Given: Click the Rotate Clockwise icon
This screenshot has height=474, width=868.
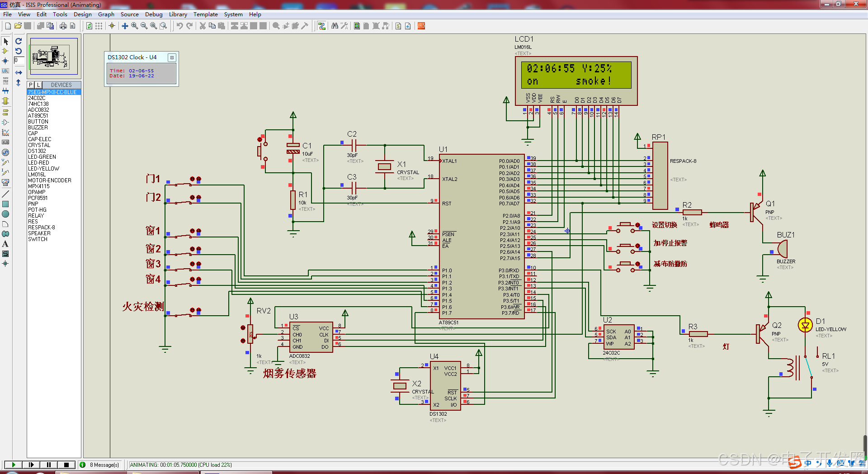Looking at the screenshot, I should (19, 41).
